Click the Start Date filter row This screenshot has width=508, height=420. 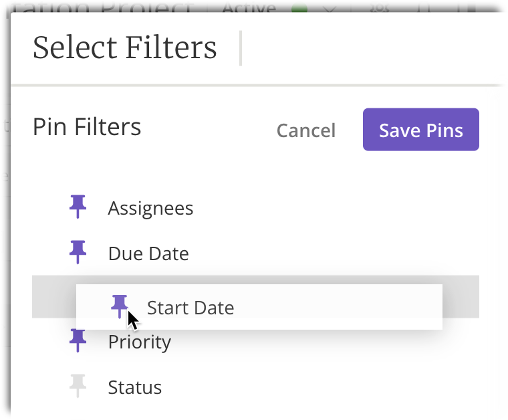[x=259, y=307]
